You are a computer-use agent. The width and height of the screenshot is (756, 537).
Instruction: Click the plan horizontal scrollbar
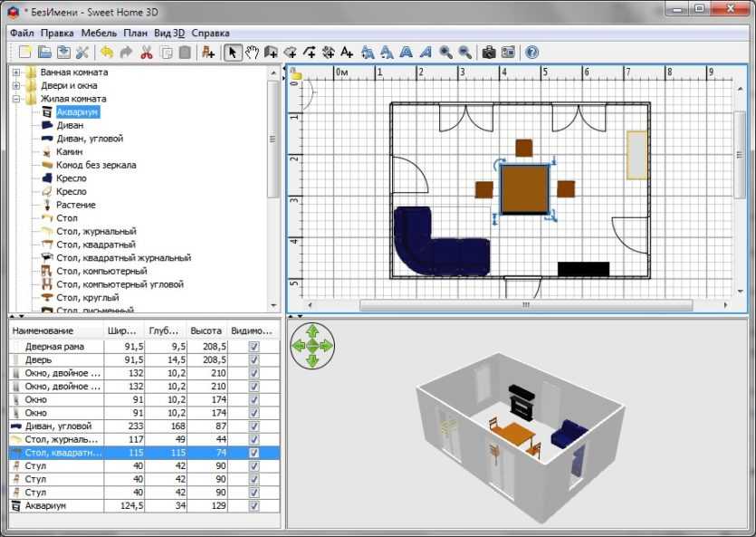[x=526, y=305]
